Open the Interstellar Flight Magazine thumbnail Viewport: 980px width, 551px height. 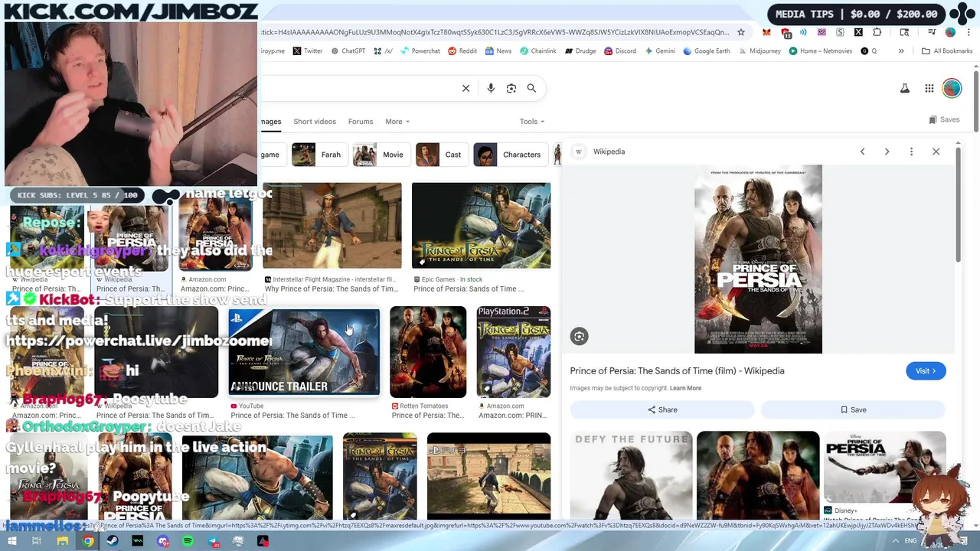[x=332, y=226]
